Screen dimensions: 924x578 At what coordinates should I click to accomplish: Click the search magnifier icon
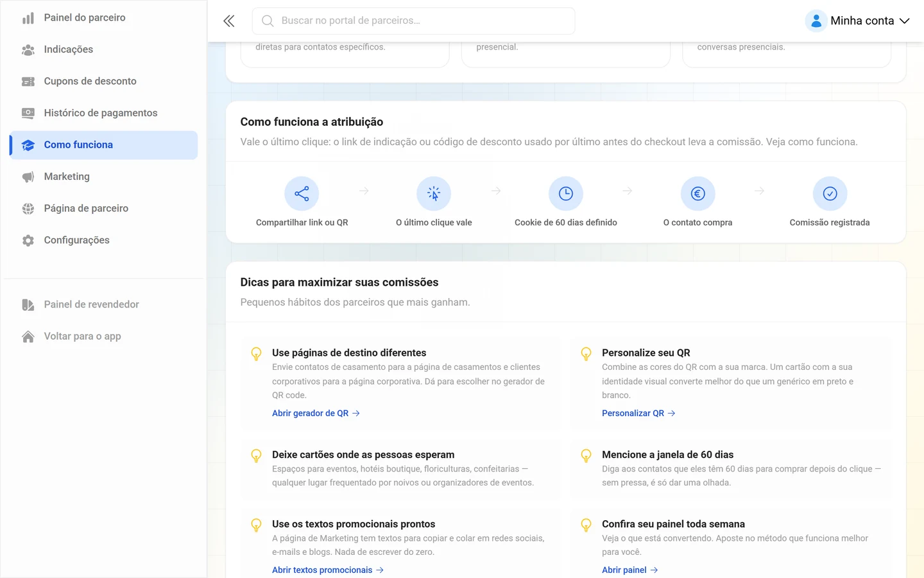coord(268,21)
